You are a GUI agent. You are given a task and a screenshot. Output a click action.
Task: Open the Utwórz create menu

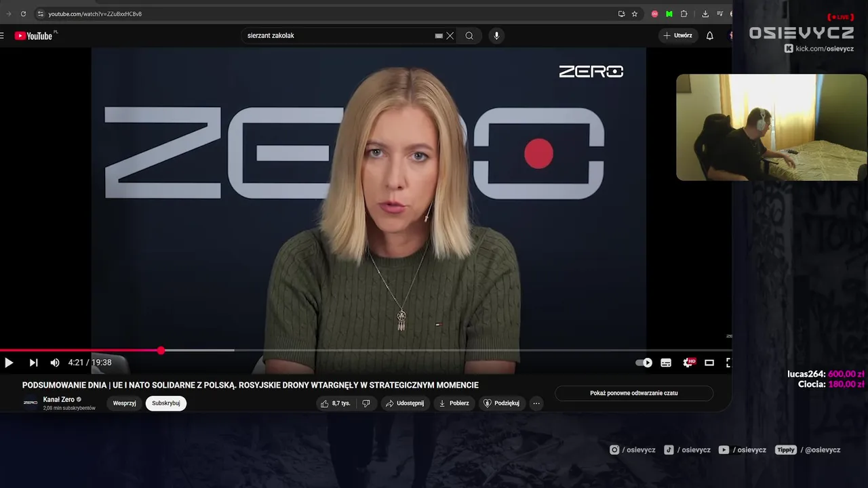678,36
